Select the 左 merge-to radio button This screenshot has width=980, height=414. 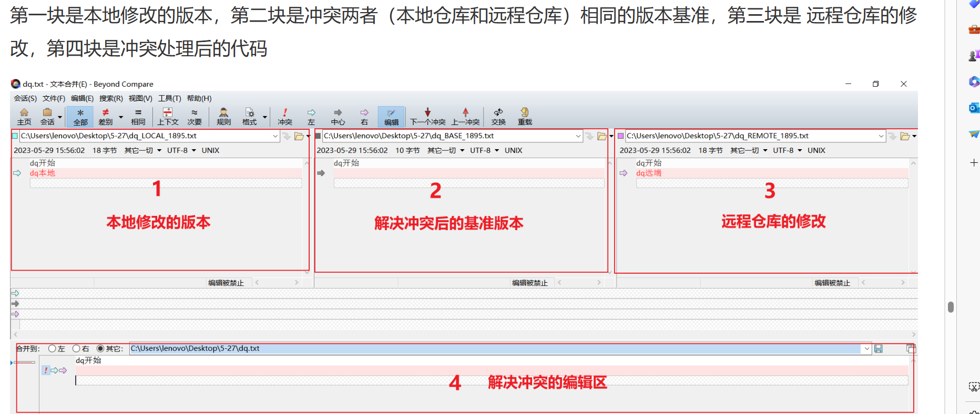(52, 348)
